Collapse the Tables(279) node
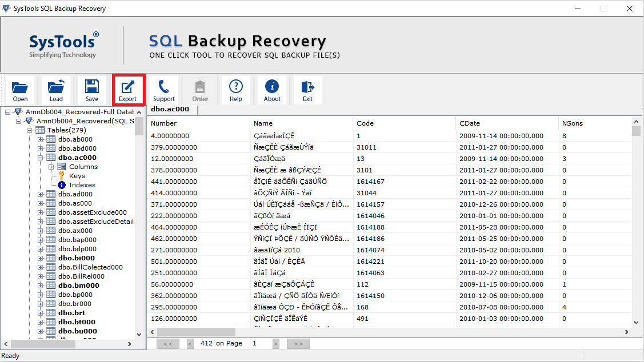The image size is (644, 362). (29, 130)
